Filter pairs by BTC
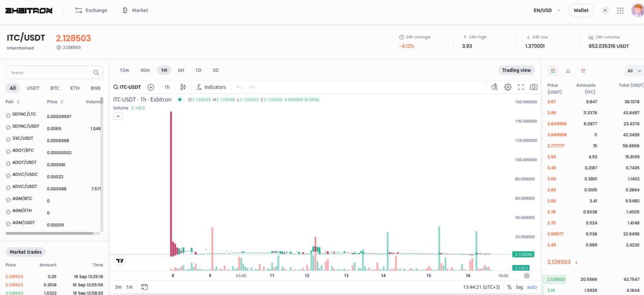 pyautogui.click(x=55, y=88)
